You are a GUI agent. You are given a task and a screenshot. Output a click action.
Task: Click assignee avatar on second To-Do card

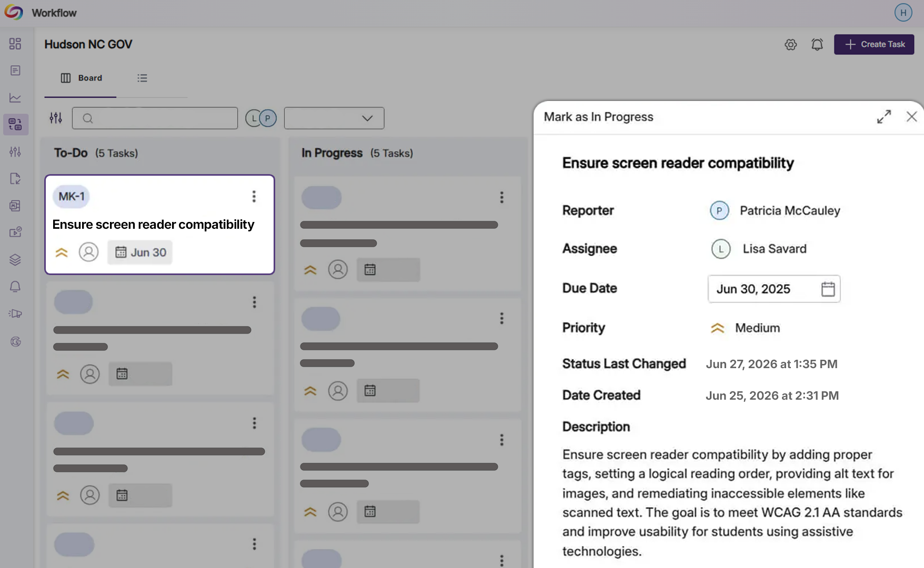coord(90,374)
